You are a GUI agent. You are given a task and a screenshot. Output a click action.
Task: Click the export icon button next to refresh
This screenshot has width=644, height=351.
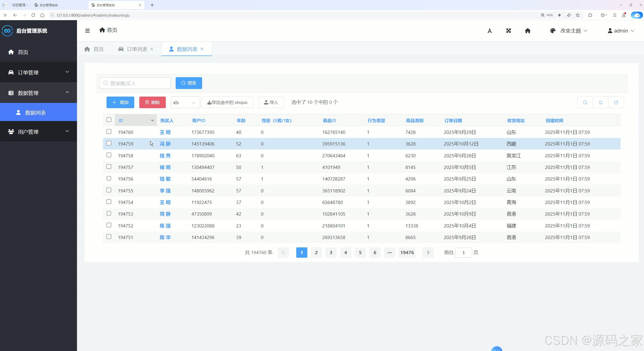(616, 102)
